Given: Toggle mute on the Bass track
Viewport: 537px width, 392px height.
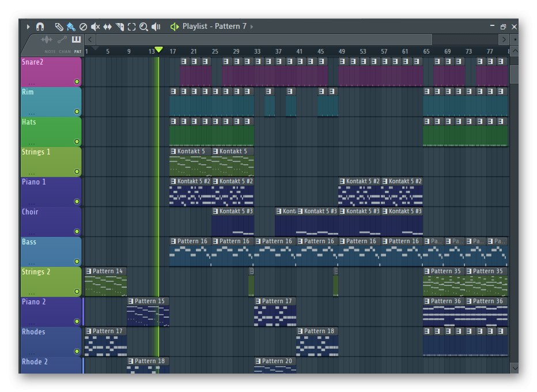Looking at the screenshot, I should (x=77, y=261).
